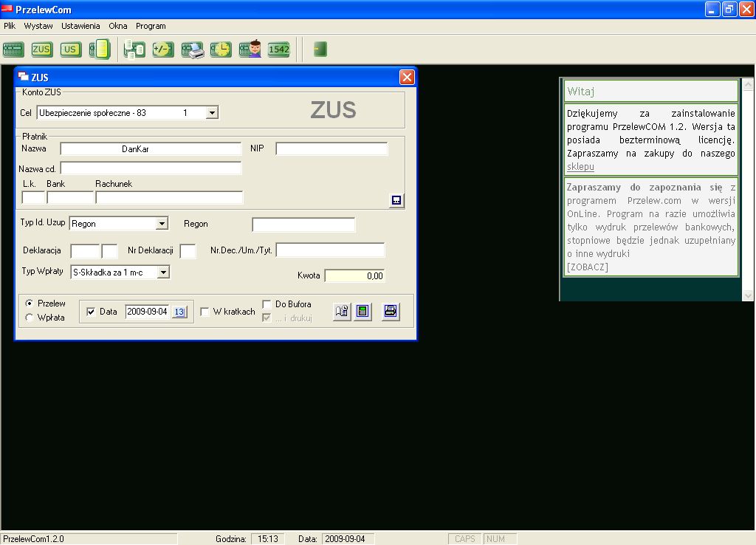This screenshot has width=756, height=545.
Task: Click the [ZOBACZ] link
Action: [x=587, y=267]
